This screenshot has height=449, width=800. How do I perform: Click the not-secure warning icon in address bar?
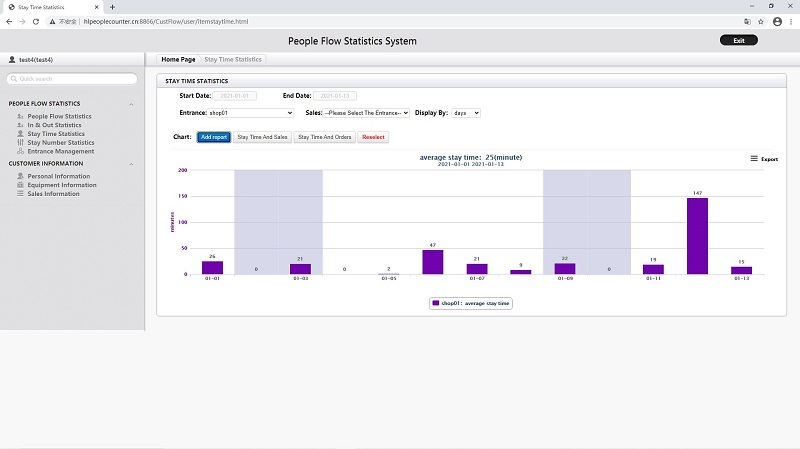tap(52, 21)
